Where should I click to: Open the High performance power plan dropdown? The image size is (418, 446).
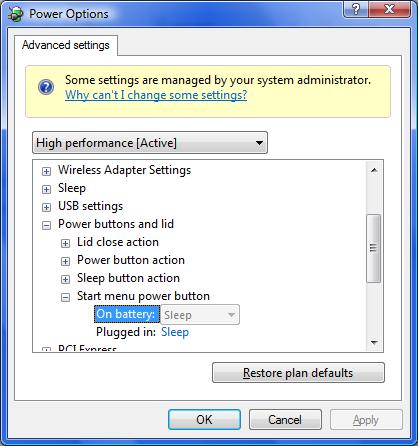click(x=150, y=143)
